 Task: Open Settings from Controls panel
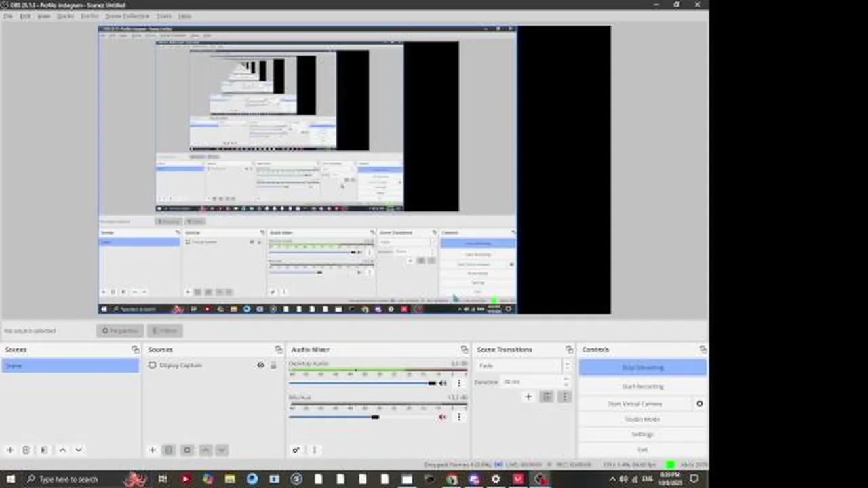click(x=643, y=434)
